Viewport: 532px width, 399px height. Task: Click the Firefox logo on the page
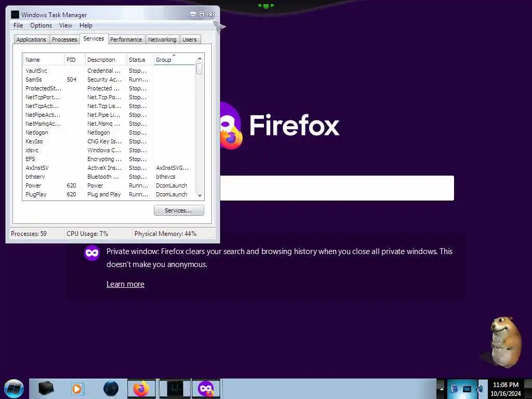[231, 126]
